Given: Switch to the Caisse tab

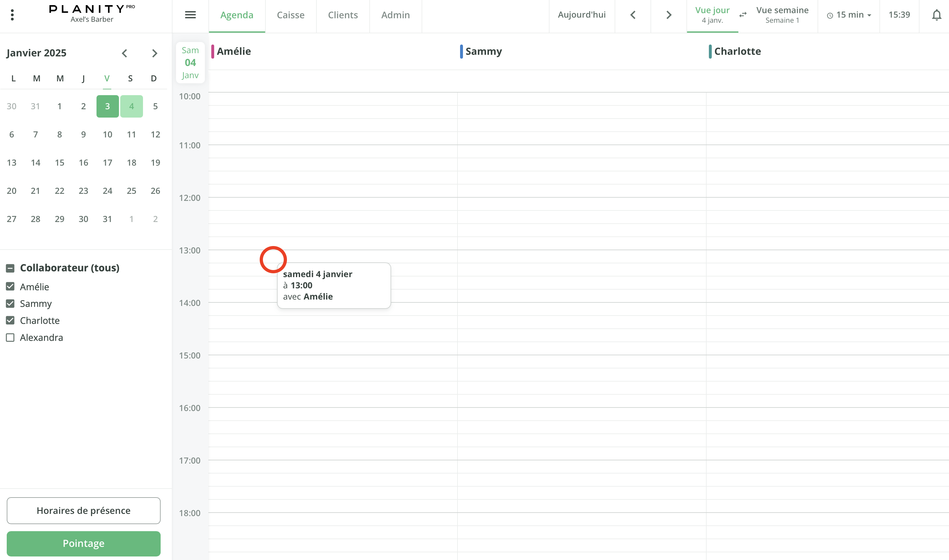Looking at the screenshot, I should coord(290,15).
